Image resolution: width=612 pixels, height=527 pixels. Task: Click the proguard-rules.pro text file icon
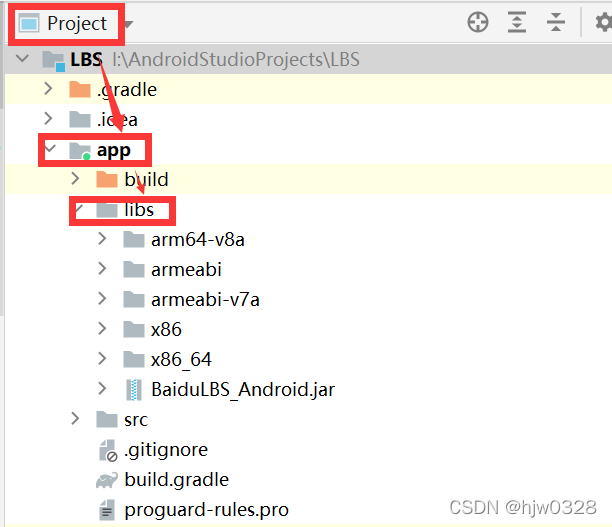pos(107,510)
